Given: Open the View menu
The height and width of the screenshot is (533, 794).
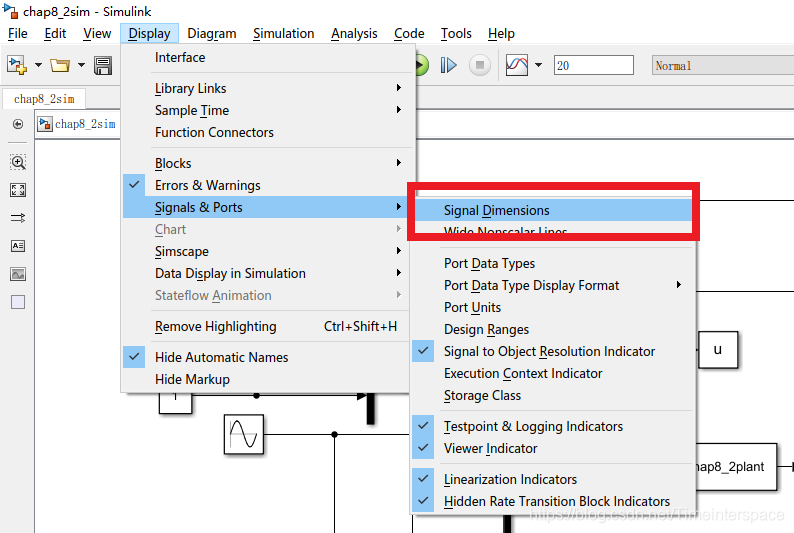Looking at the screenshot, I should [x=97, y=33].
